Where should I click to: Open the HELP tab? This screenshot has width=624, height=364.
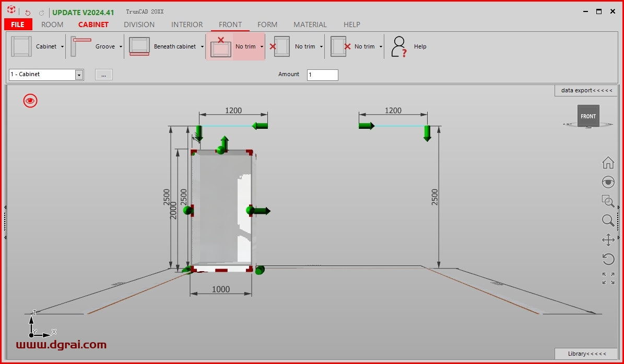click(352, 25)
